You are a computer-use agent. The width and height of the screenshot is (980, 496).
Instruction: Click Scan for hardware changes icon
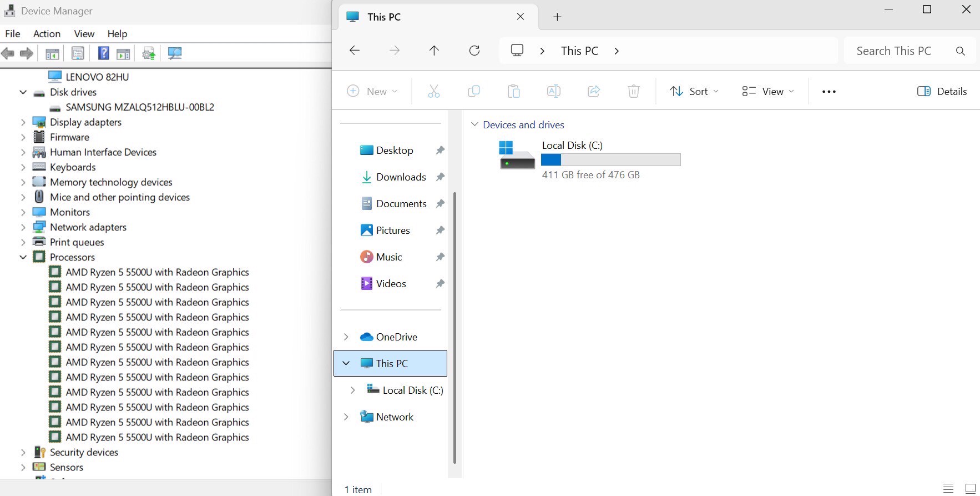175,53
